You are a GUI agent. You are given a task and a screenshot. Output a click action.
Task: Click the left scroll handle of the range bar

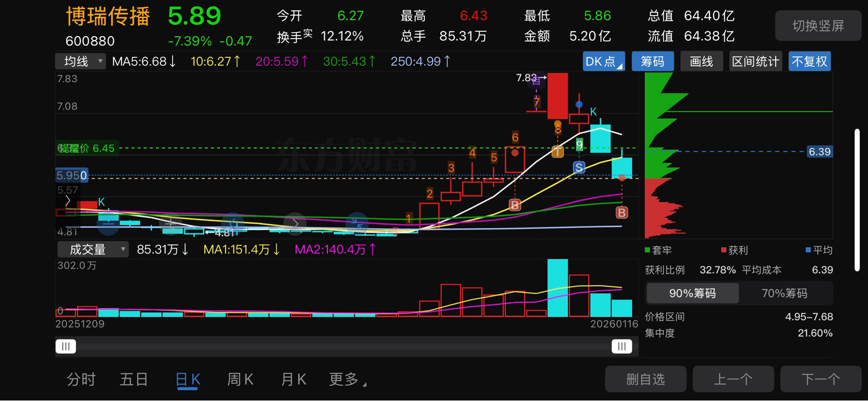tap(66, 346)
